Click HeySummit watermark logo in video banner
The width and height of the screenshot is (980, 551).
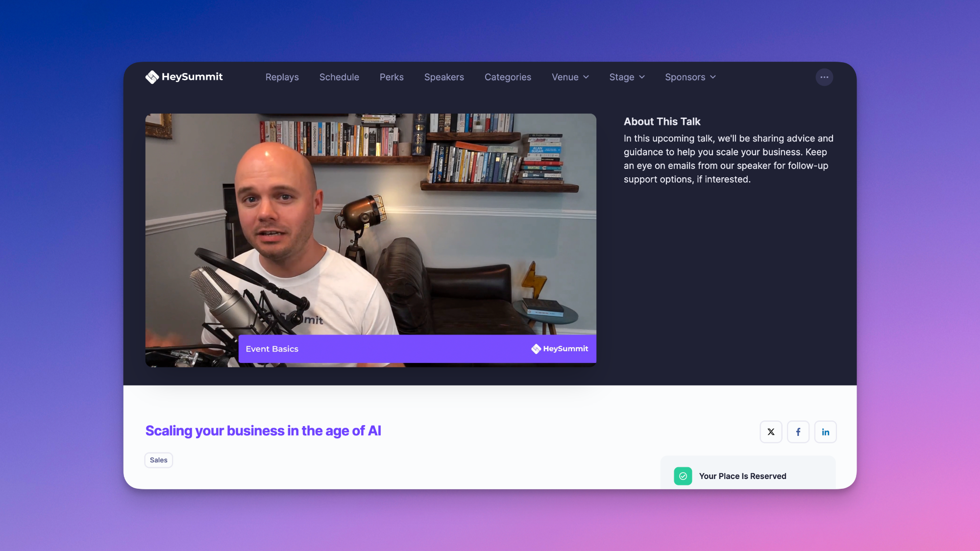tap(560, 349)
